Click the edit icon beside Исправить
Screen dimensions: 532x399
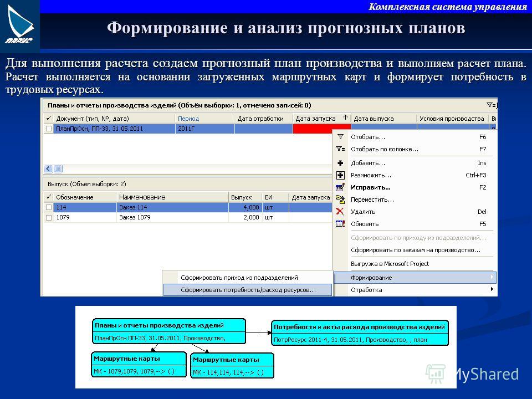(340, 187)
